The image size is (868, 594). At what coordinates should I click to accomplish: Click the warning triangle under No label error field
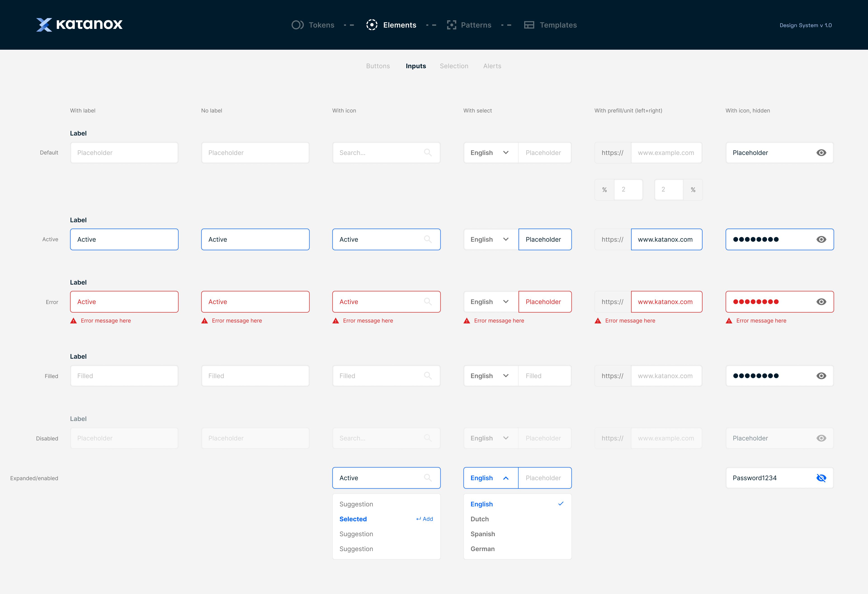click(x=205, y=320)
